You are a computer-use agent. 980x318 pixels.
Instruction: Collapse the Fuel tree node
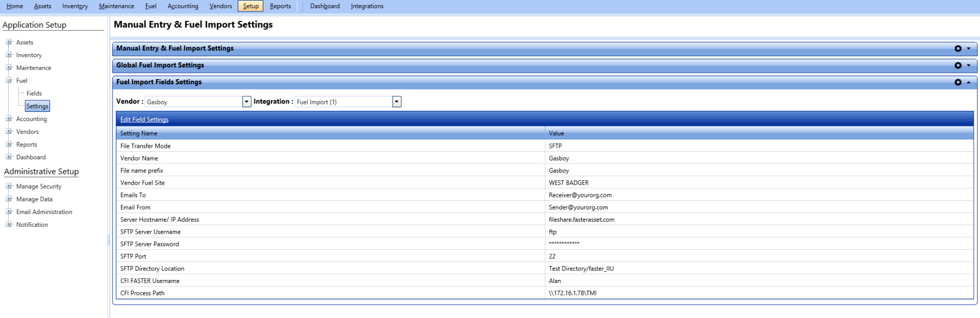click(x=9, y=80)
